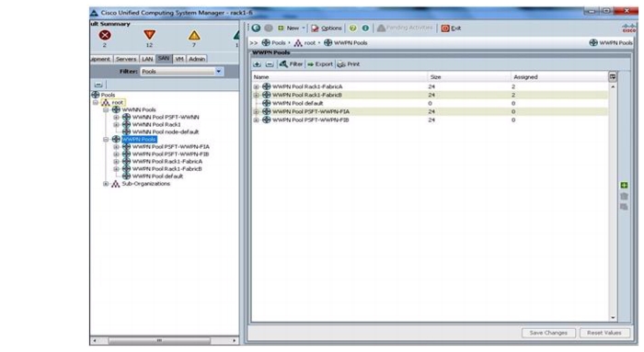644x352 pixels.
Task: Expand WWPN Pool PSFT-WWPN-FIA in tree
Action: coord(116,147)
